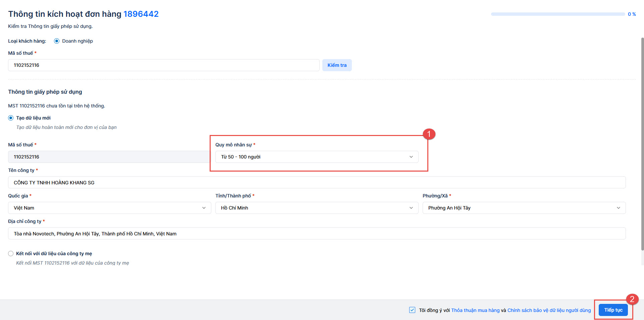
Task: Click the Kiểm tra button
Action: pyautogui.click(x=337, y=65)
